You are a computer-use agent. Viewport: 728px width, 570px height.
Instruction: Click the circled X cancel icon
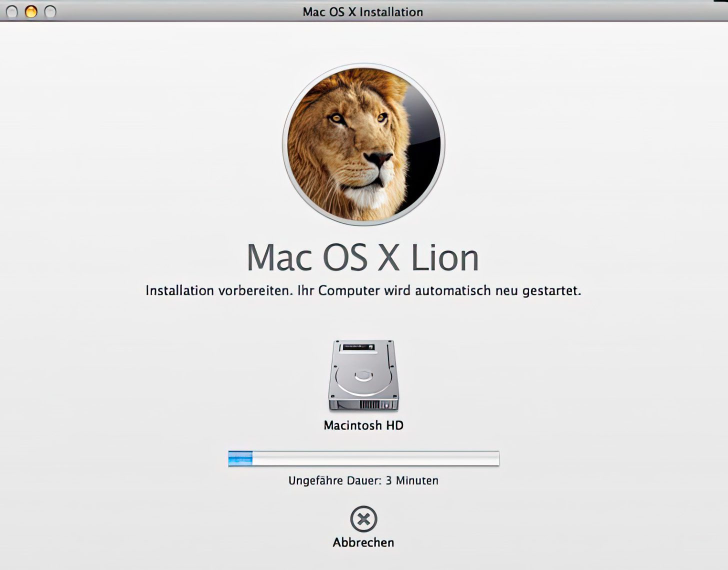(364, 520)
